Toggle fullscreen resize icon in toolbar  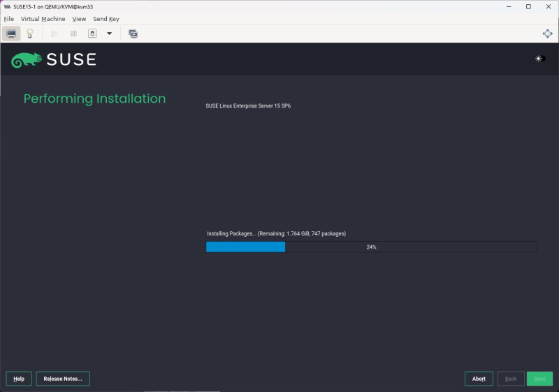[x=547, y=34]
